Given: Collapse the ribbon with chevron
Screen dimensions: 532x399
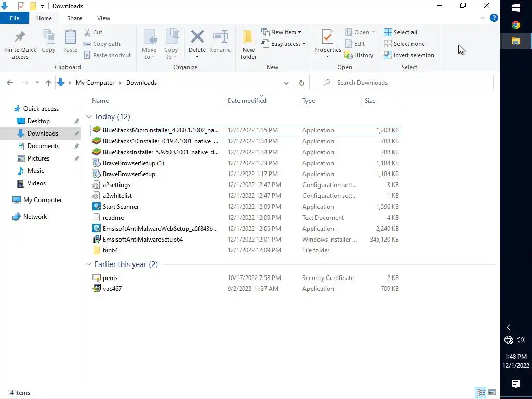Looking at the screenshot, I should coord(483,18).
